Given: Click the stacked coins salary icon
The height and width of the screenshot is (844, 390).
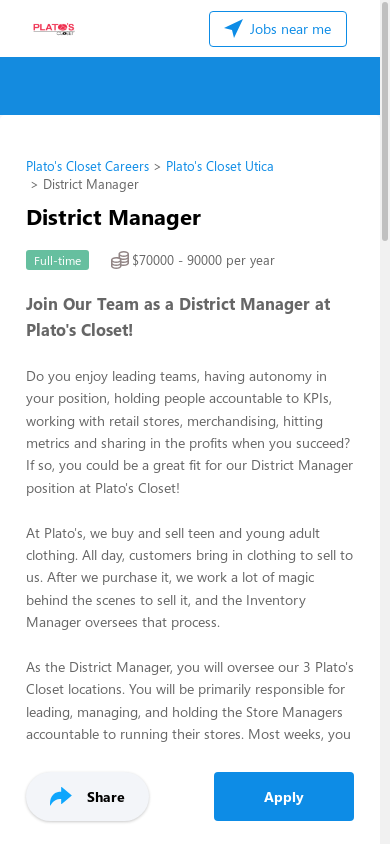Looking at the screenshot, I should coord(120,261).
